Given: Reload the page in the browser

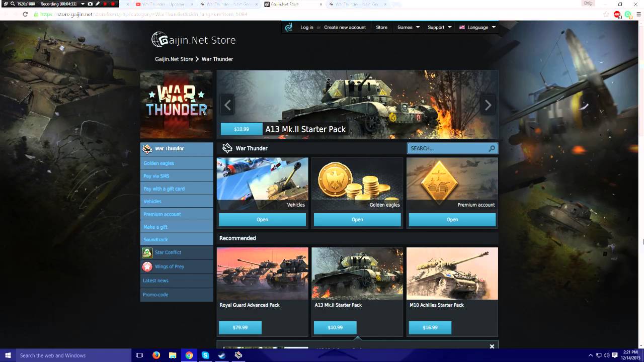Looking at the screenshot, I should coord(25,14).
